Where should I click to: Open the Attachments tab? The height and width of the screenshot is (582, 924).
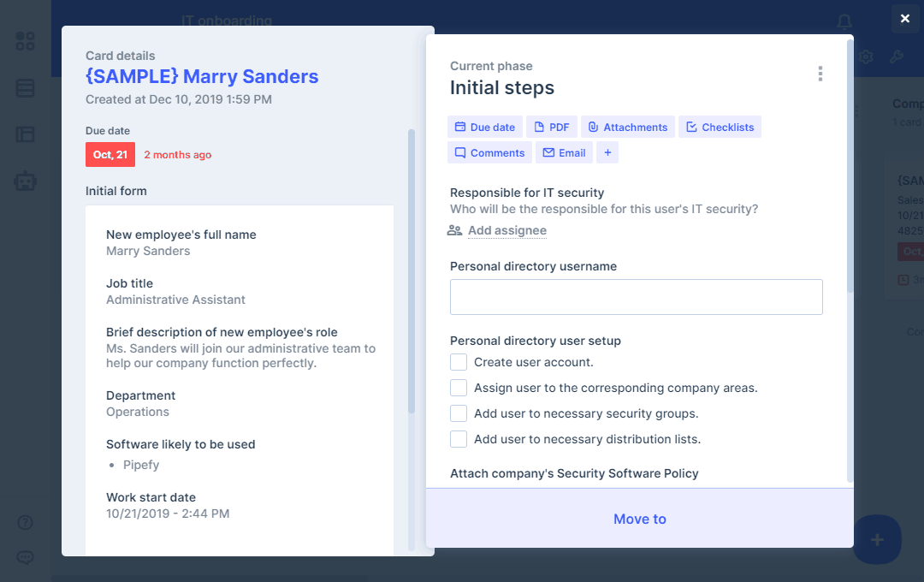pos(627,127)
